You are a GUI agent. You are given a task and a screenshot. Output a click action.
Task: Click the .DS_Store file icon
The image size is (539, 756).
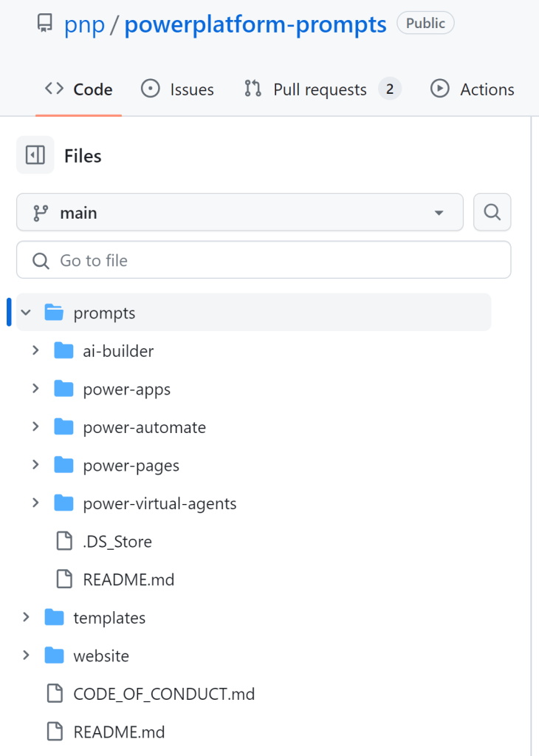pyautogui.click(x=65, y=542)
